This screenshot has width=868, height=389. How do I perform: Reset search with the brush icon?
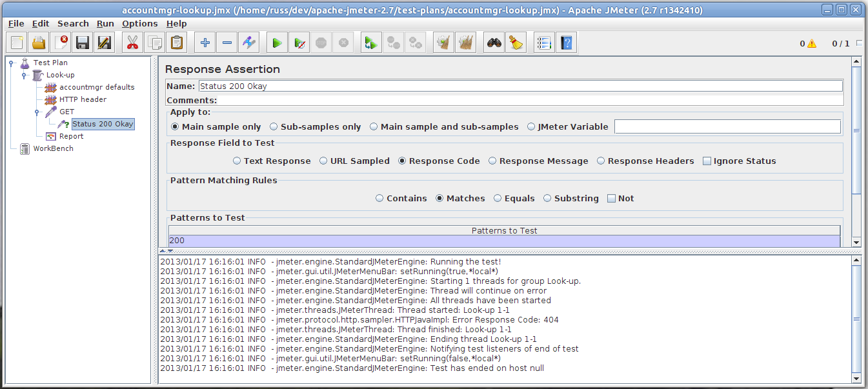click(516, 43)
